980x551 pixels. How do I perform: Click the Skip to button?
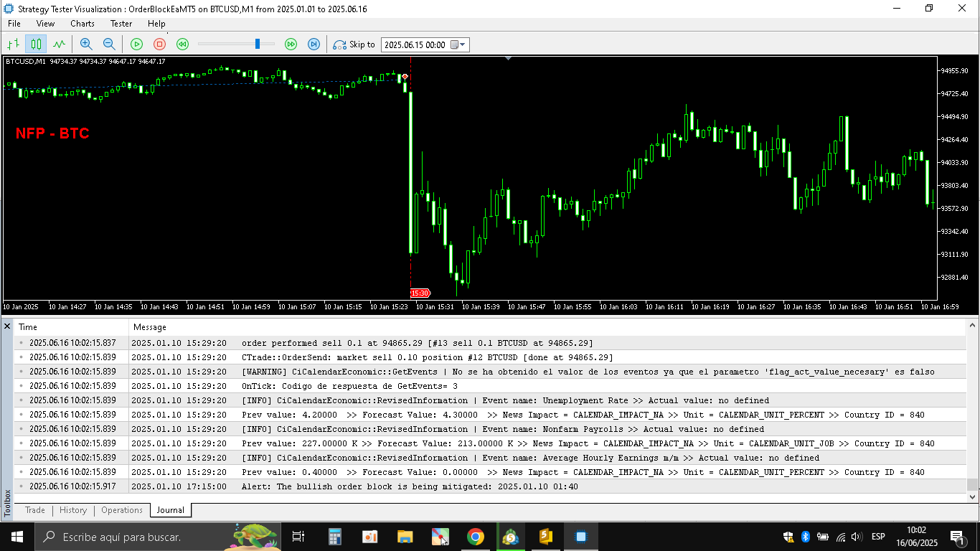pos(354,44)
